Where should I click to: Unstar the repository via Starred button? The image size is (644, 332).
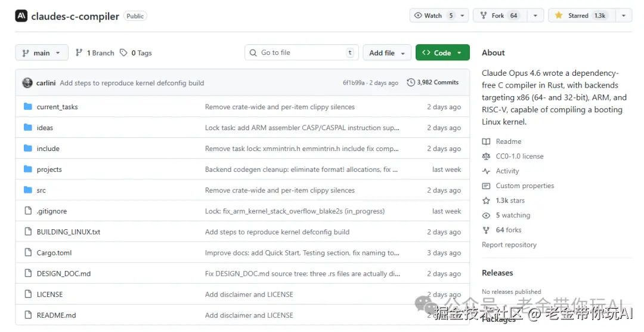click(582, 16)
